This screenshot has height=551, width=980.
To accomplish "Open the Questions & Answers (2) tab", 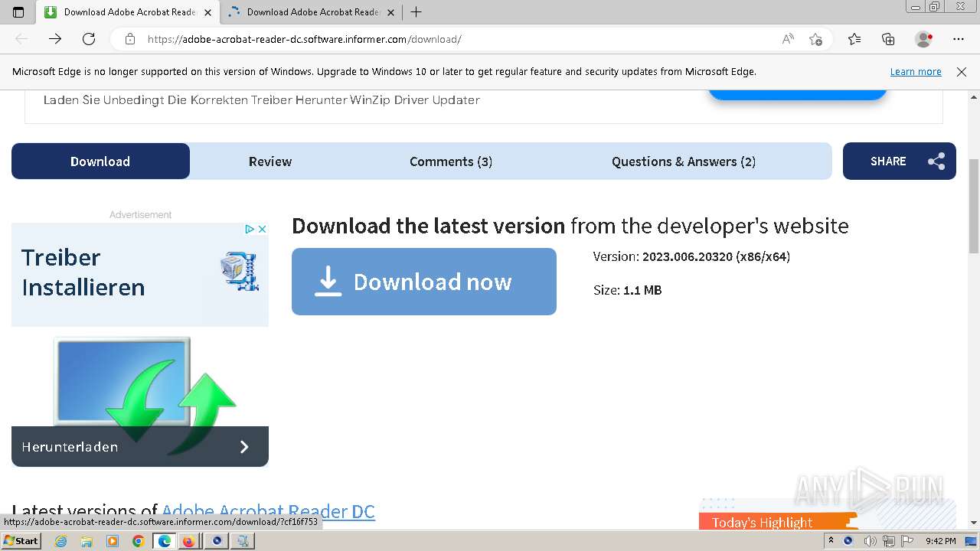I will (684, 161).
